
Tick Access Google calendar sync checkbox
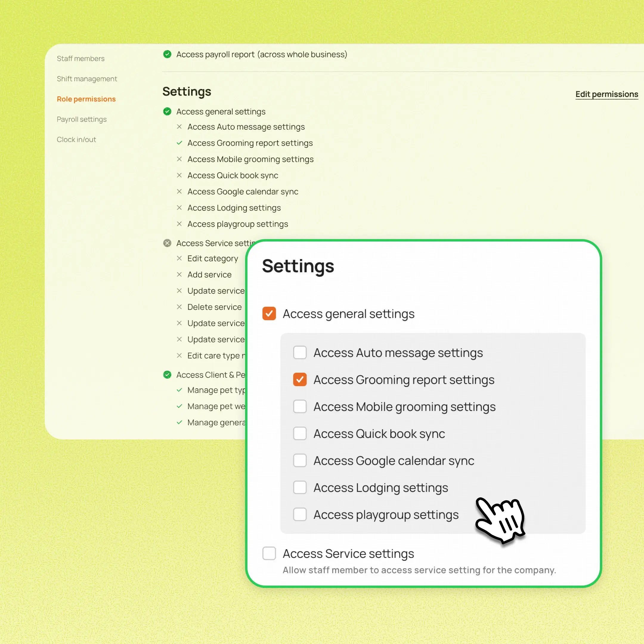pos(300,460)
